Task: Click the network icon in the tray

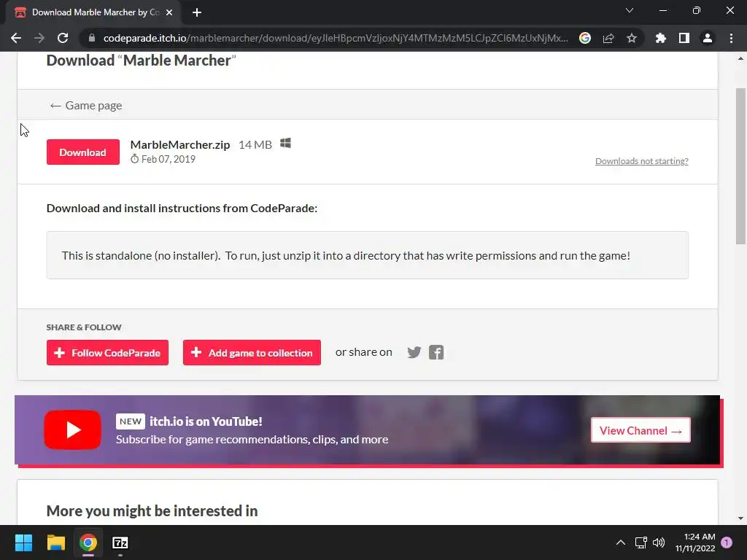Action: click(640, 542)
